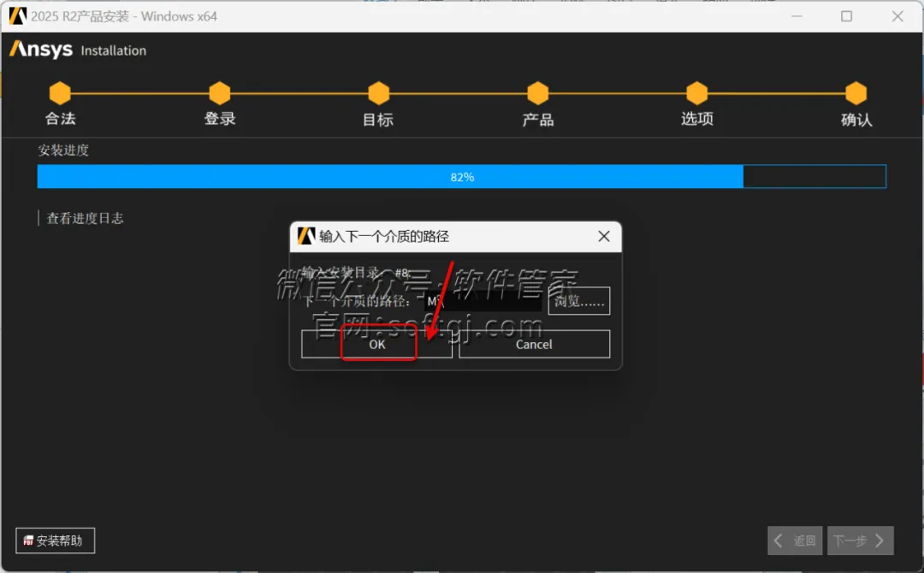The image size is (924, 573).
Task: Select the 合法 step hexagon
Action: [60, 93]
